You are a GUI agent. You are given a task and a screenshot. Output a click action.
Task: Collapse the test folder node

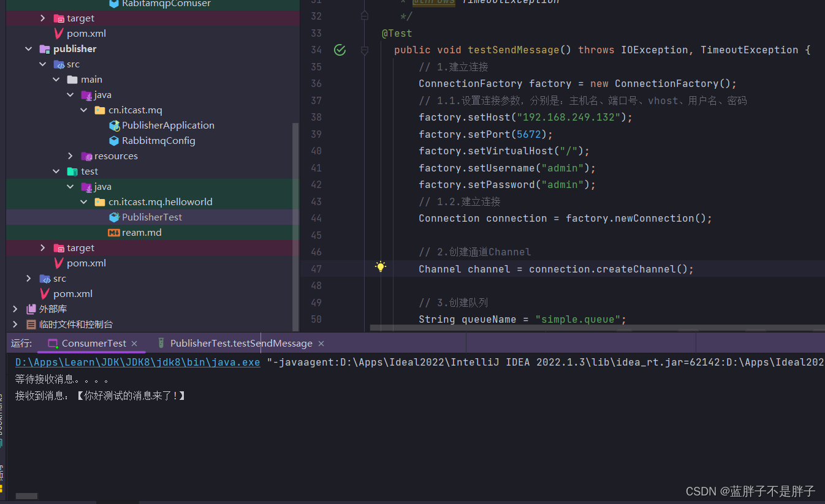[x=56, y=171]
